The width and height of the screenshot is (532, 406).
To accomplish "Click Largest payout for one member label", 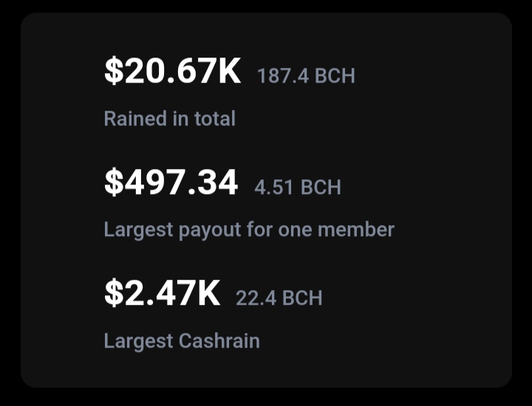I will point(249,230).
